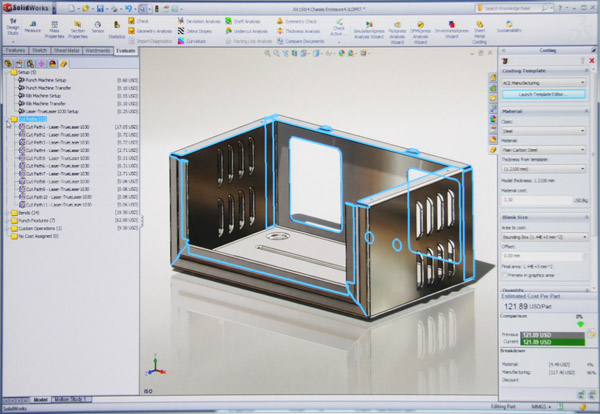Click the Measure tool icon
600x414 pixels.
pos(33,27)
